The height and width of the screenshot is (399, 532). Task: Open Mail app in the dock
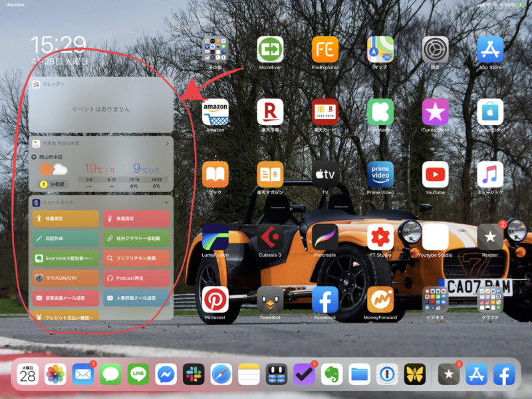click(x=82, y=374)
